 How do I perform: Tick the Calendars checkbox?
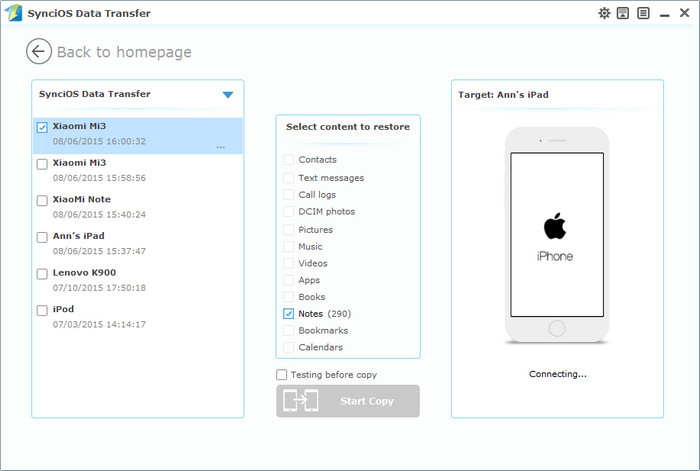point(288,347)
